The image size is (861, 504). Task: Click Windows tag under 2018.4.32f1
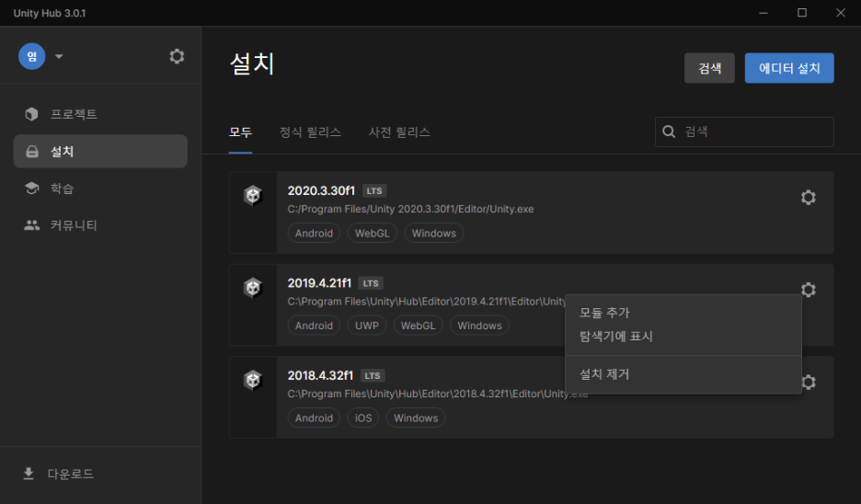point(416,418)
